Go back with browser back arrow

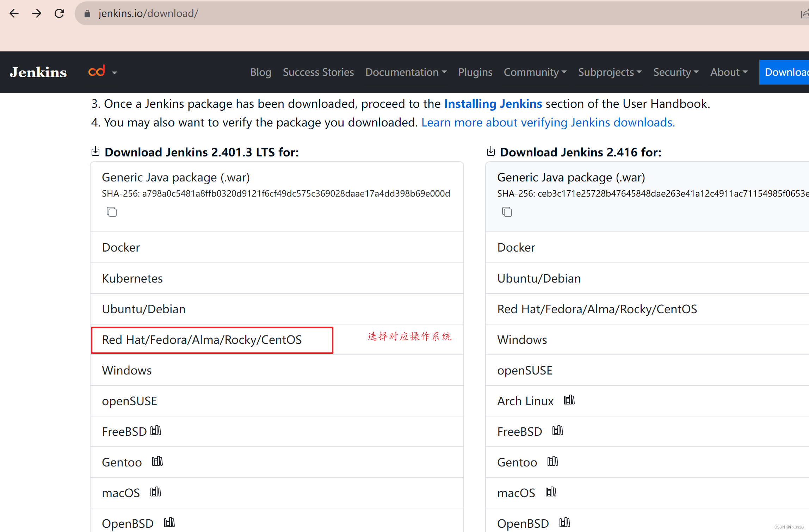click(x=14, y=13)
